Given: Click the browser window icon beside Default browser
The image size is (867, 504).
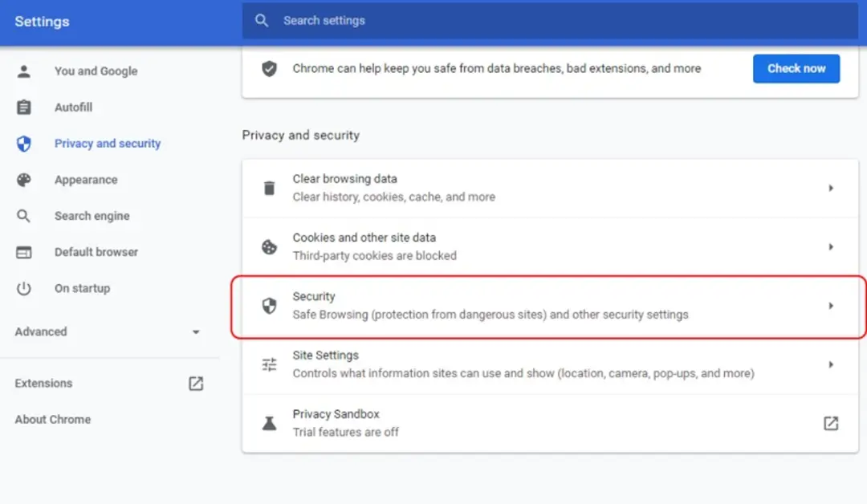Looking at the screenshot, I should coord(24,253).
